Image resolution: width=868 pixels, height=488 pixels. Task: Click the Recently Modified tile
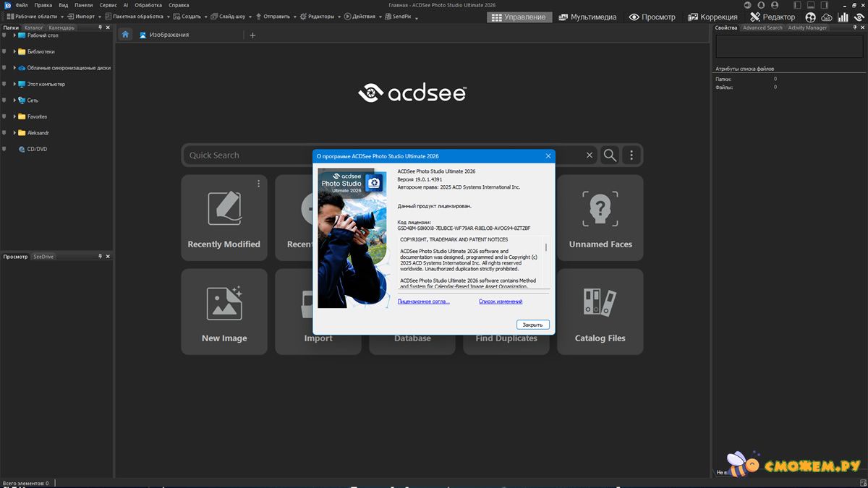[224, 218]
